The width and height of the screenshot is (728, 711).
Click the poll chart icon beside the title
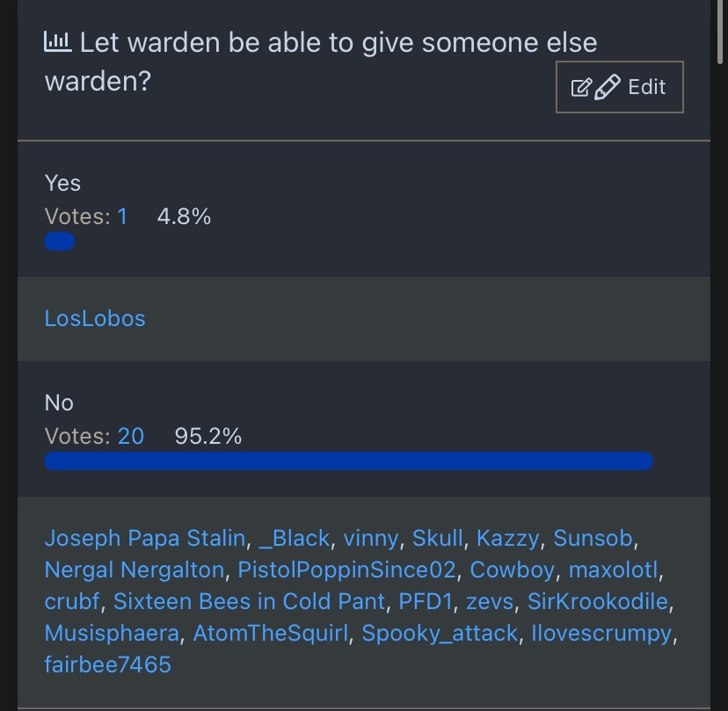[x=58, y=41]
